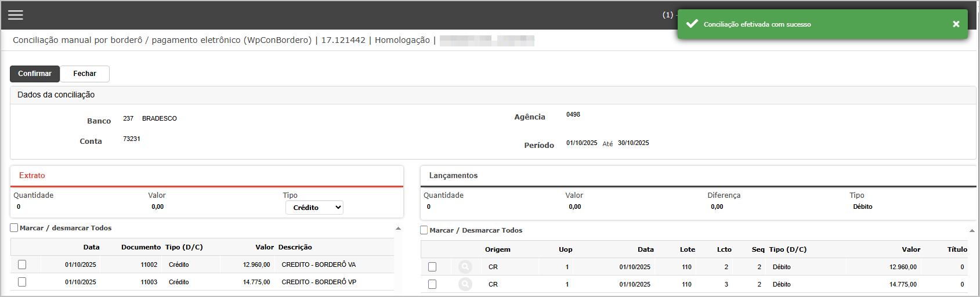The height and width of the screenshot is (297, 980).
Task: Collapse the Extrato list using the arrow
Action: (398, 229)
